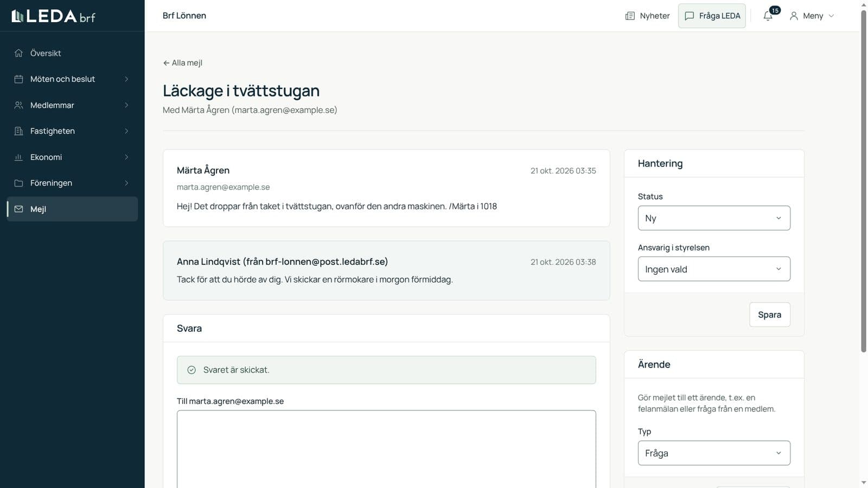Click the folder icon beside Föreningen

(18, 183)
